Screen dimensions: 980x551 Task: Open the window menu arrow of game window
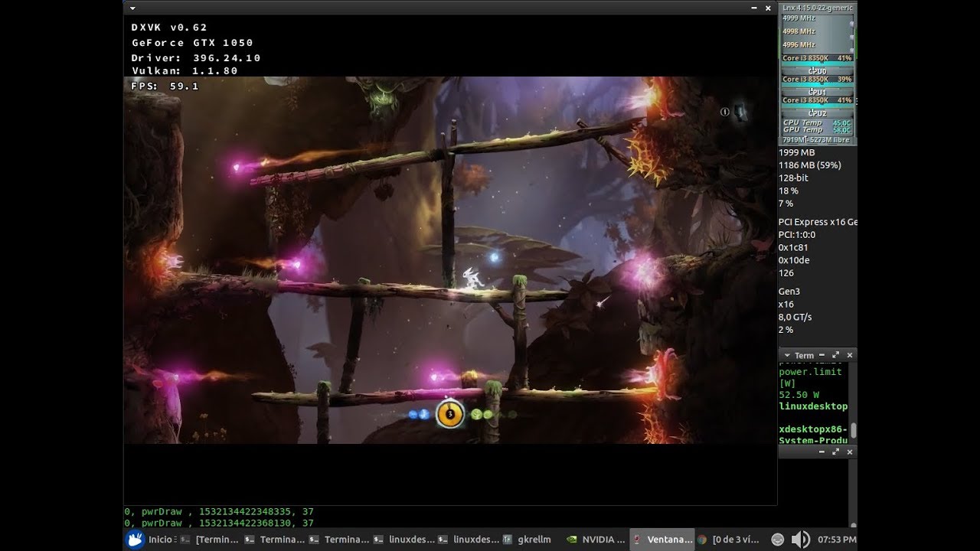coord(132,8)
